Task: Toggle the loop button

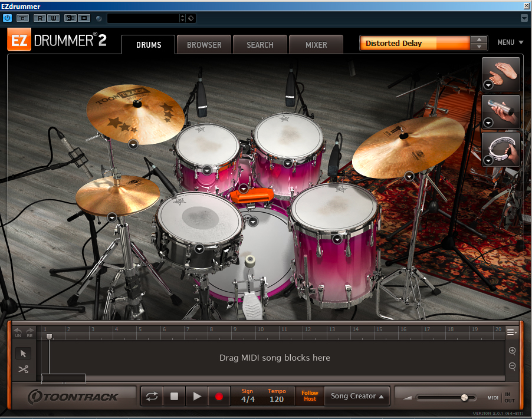Action: coord(152,396)
